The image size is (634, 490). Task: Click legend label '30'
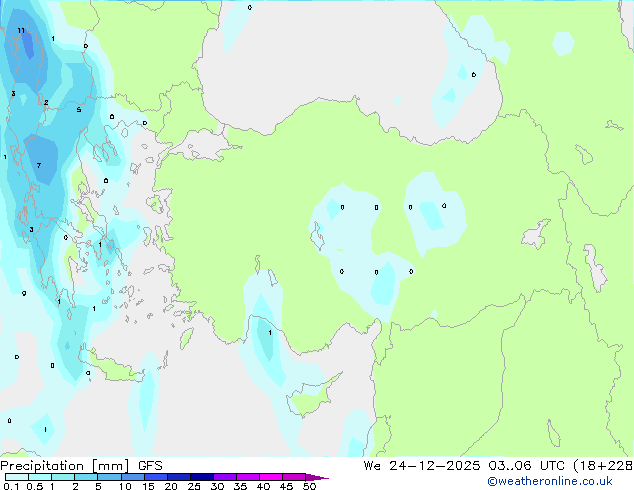tap(217, 486)
